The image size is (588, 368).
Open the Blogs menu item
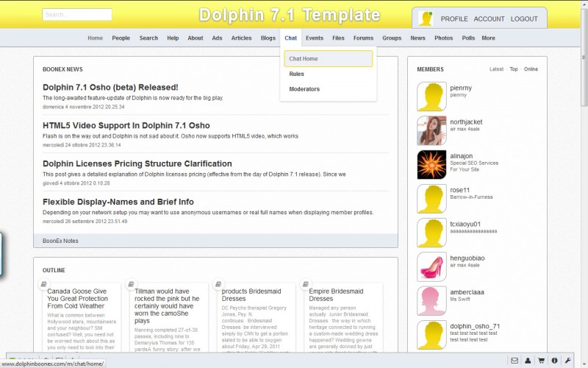268,38
